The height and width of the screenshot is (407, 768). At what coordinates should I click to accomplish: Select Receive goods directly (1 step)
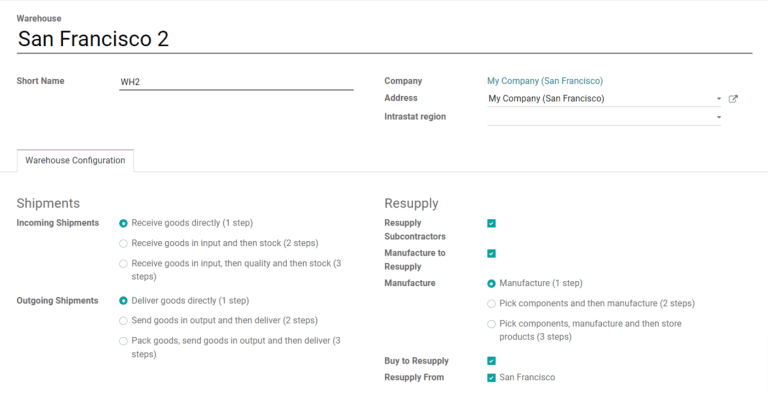(123, 223)
